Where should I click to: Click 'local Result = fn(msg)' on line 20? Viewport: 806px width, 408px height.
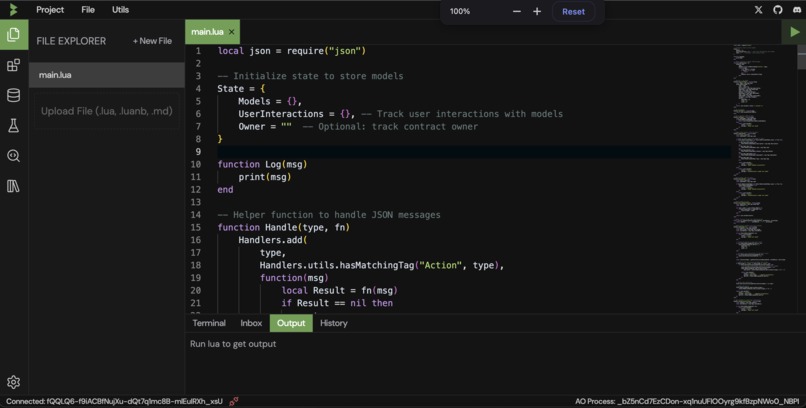point(339,290)
